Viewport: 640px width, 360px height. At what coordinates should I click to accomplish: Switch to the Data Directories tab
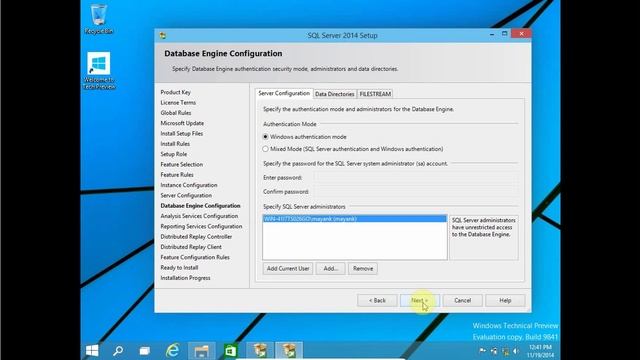(x=335, y=94)
